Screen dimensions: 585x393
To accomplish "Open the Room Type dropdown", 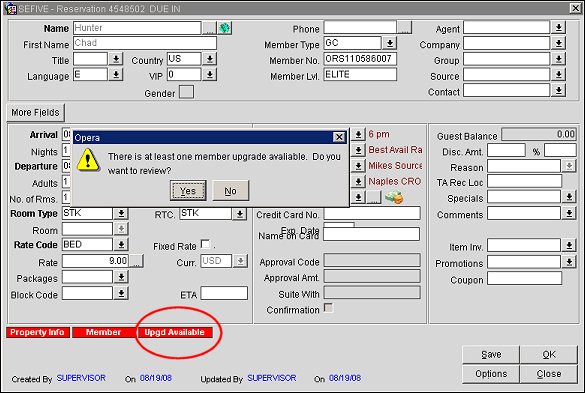I will [121, 213].
